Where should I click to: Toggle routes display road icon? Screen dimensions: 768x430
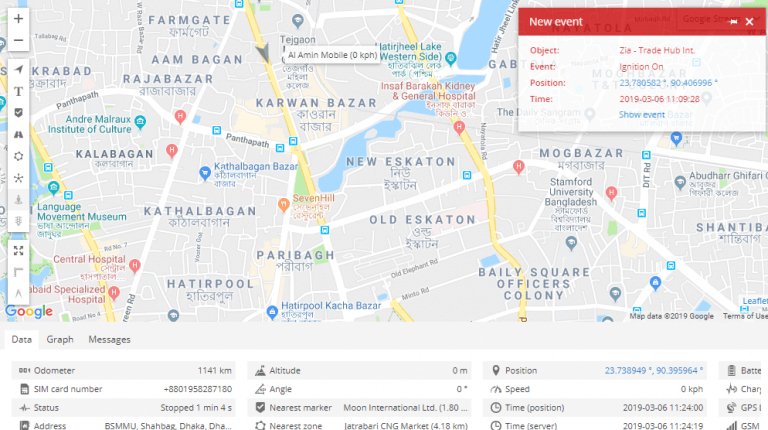(x=18, y=134)
